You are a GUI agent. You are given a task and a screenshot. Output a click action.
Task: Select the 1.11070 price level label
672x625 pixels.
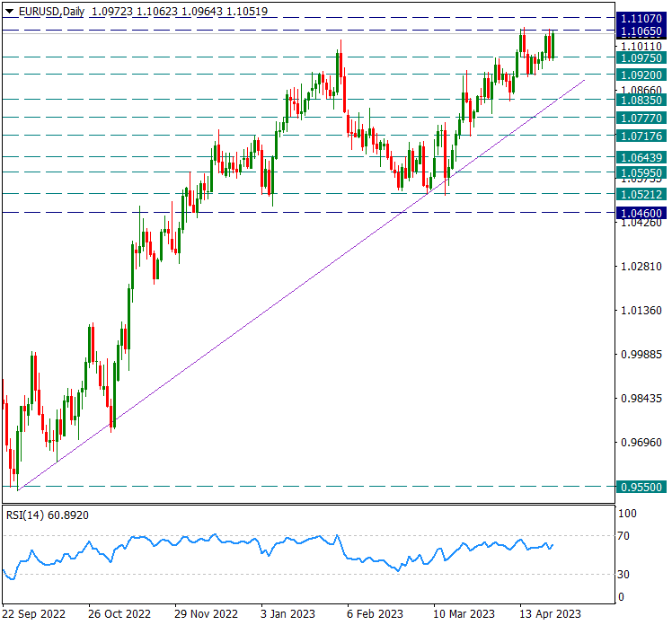pyautogui.click(x=641, y=19)
